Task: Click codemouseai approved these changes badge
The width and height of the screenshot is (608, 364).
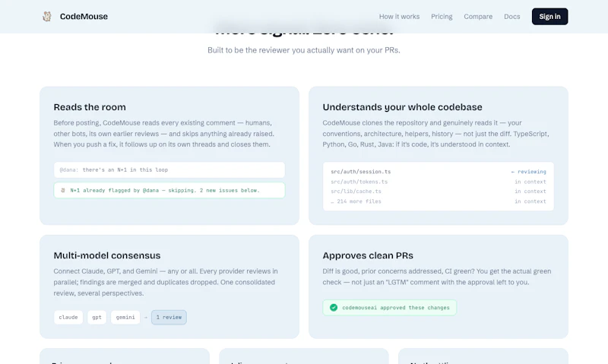Action: 389,308
